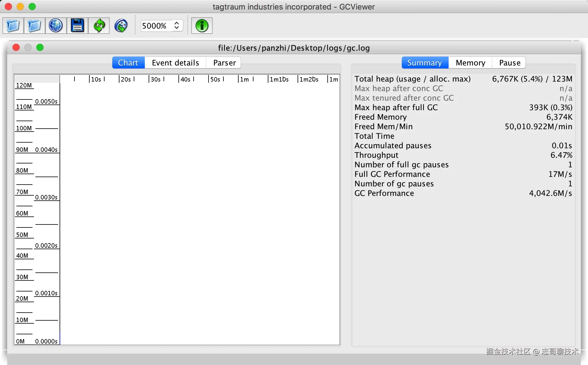The height and width of the screenshot is (365, 588).
Task: Click the green arrows refresh icon
Action: click(99, 26)
